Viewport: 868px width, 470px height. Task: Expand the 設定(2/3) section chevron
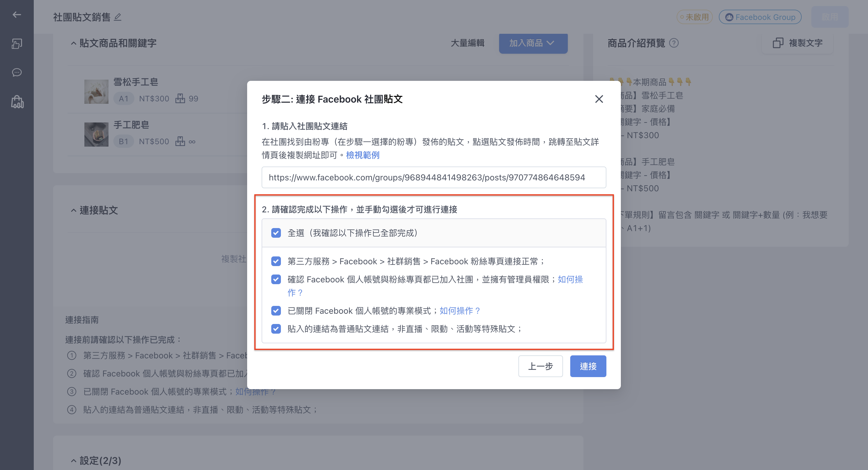[x=73, y=461]
